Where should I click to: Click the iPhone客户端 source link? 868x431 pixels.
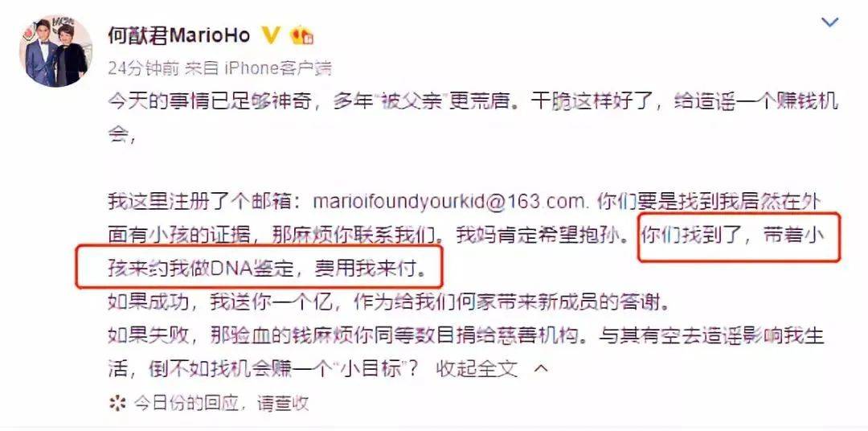278,68
